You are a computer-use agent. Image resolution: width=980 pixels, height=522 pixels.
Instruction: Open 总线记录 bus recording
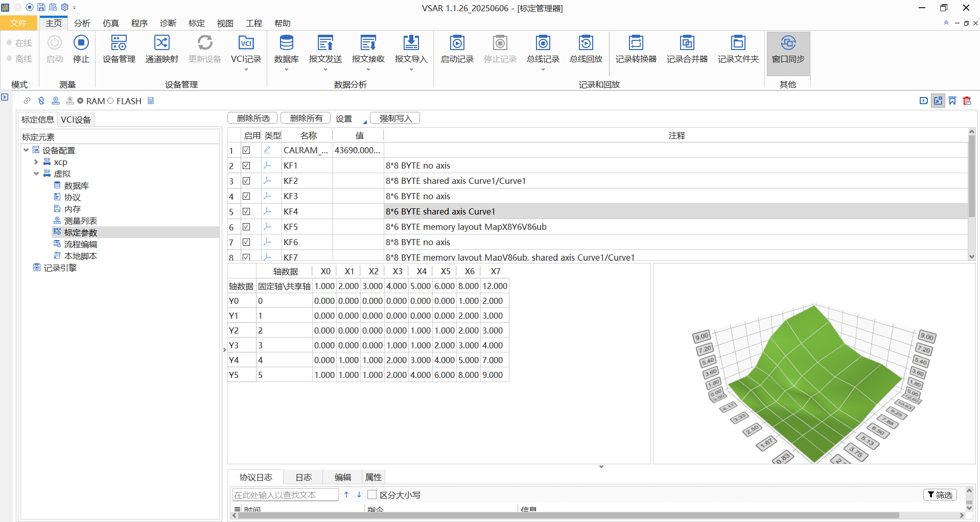click(x=543, y=49)
